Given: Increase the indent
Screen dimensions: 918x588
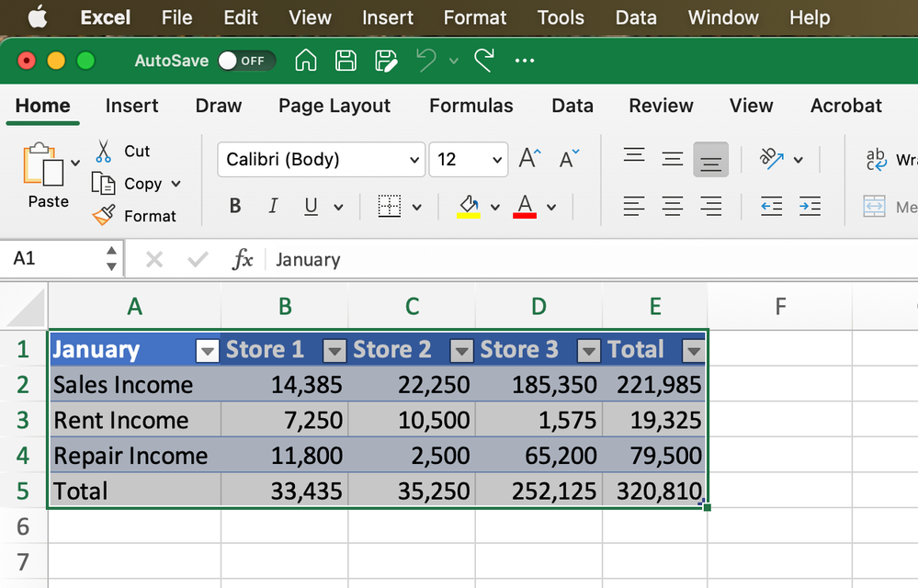Looking at the screenshot, I should tap(810, 206).
